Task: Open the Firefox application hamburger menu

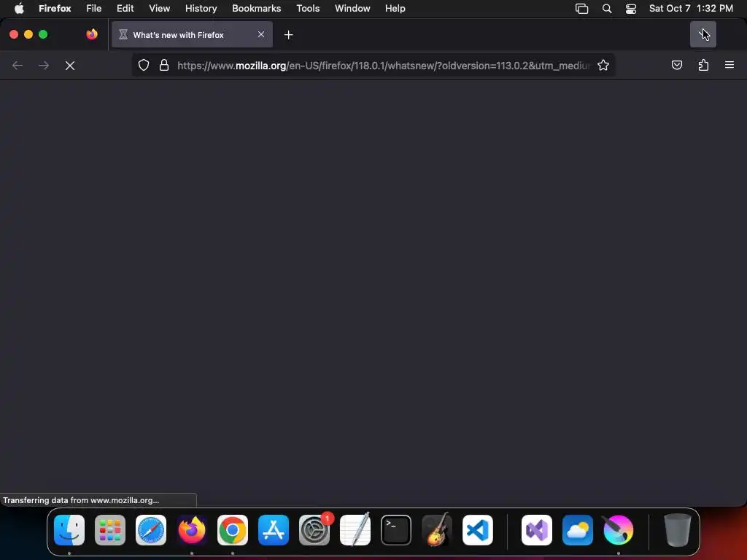Action: pyautogui.click(x=729, y=65)
